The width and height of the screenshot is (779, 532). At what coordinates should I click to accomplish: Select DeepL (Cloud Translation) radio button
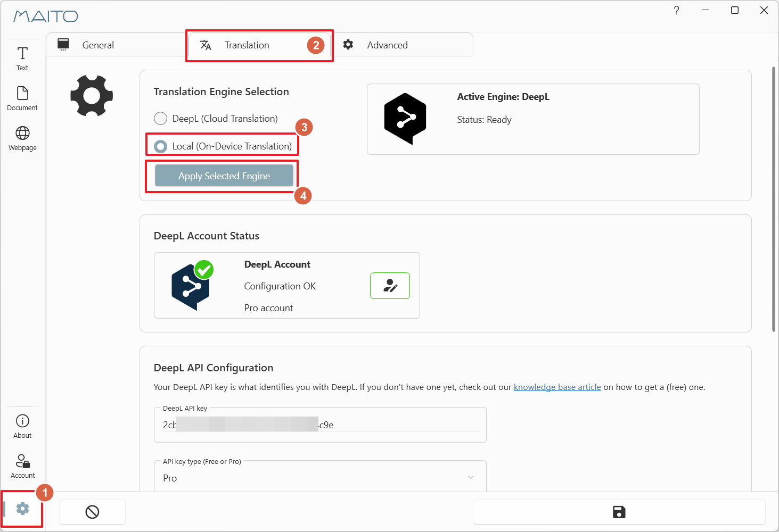point(160,119)
